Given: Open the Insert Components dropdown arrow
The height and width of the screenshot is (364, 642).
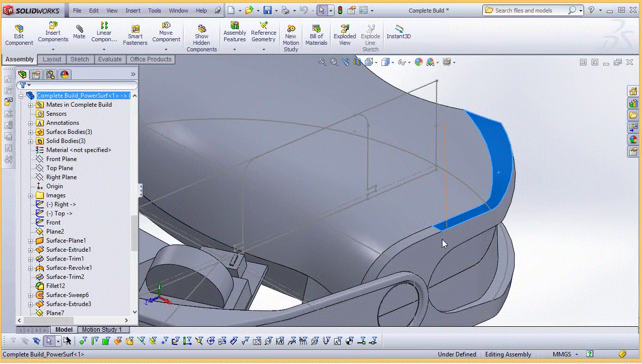Looking at the screenshot, I should pyautogui.click(x=53, y=49).
